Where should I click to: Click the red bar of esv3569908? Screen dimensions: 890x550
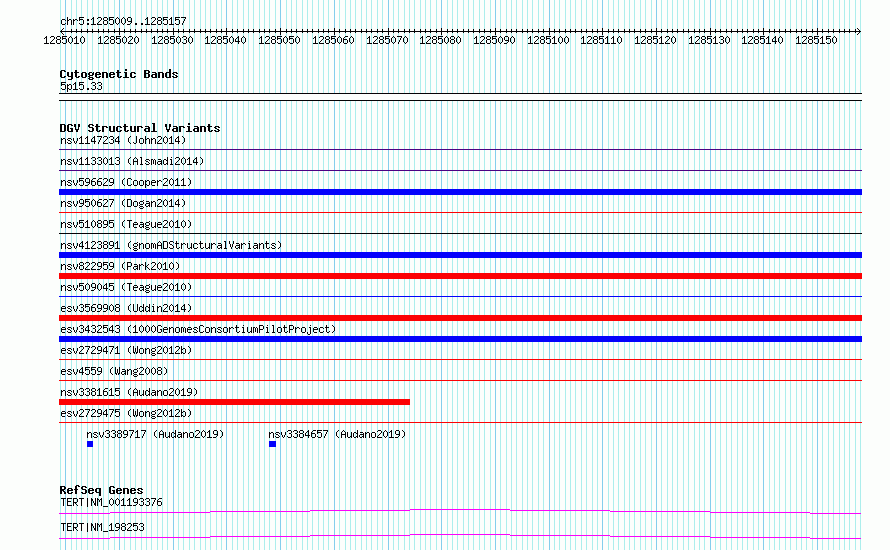coord(460,318)
